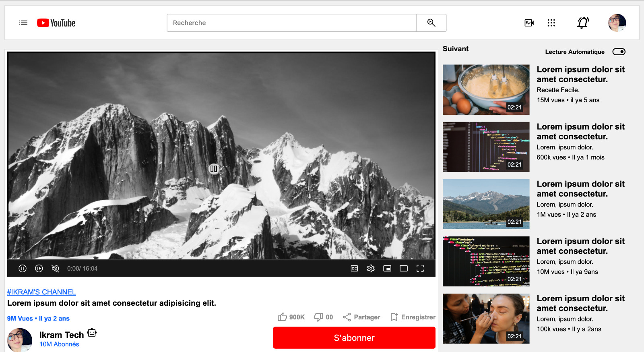Open the Ikram Tech channel name
The height and width of the screenshot is (352, 644).
coord(62,335)
